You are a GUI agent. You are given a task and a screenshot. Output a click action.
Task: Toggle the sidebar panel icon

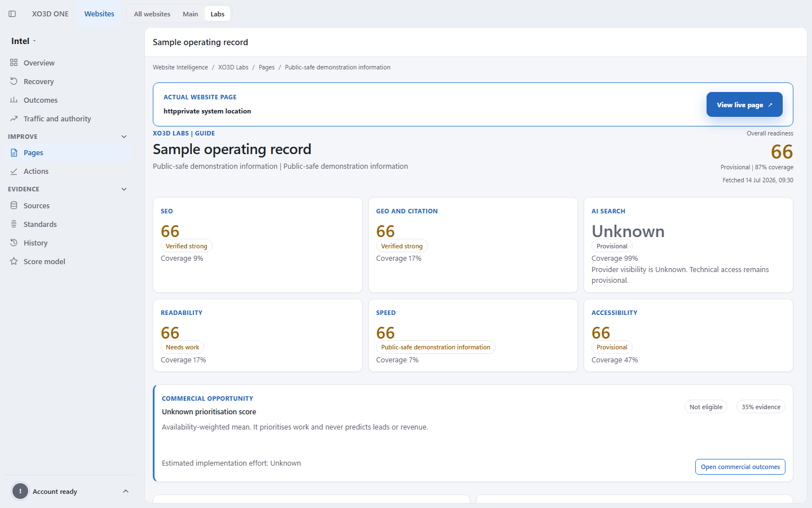12,14
